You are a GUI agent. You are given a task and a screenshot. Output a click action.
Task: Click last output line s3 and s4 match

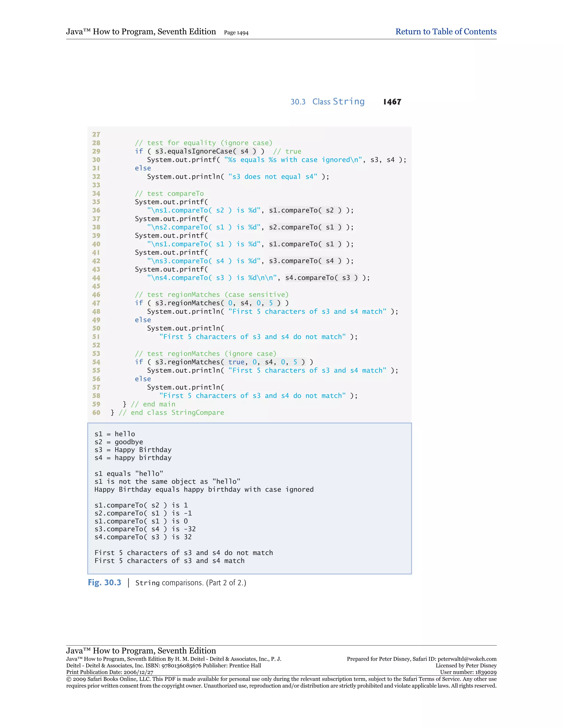(169, 561)
